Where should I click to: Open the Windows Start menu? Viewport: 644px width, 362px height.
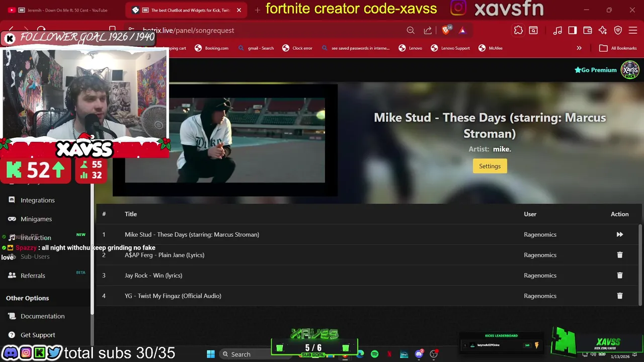click(211, 354)
